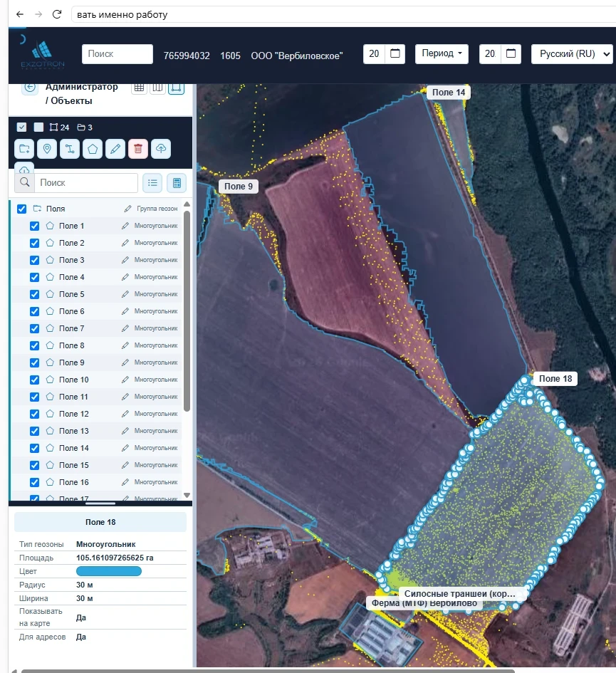Uncheck the Поле 9 checkbox
Image resolution: width=616 pixels, height=673 pixels.
pyautogui.click(x=34, y=362)
